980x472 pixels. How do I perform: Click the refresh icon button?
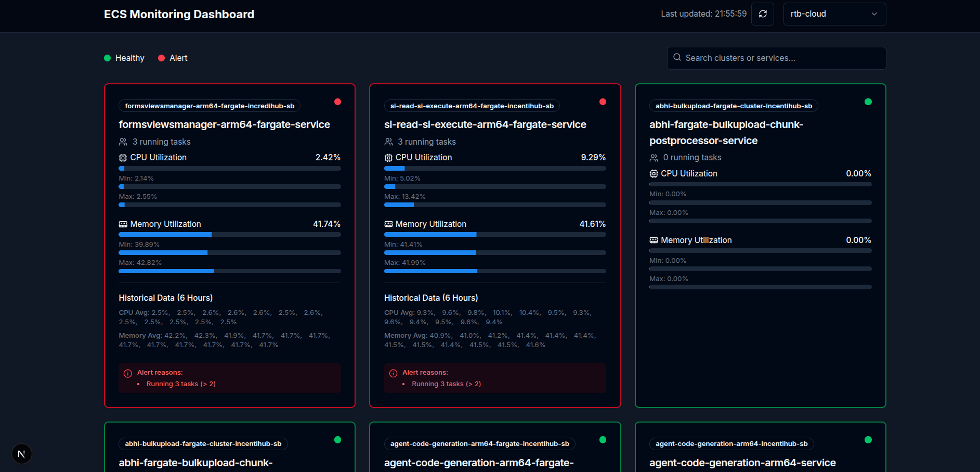(x=762, y=14)
